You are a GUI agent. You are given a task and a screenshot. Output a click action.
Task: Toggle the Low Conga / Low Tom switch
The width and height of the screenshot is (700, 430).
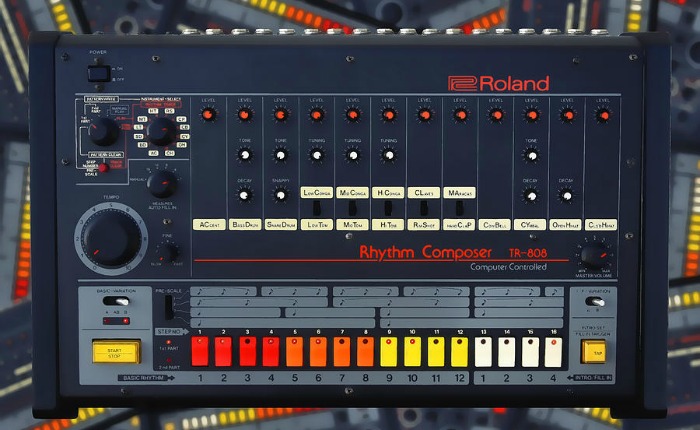[x=317, y=208]
